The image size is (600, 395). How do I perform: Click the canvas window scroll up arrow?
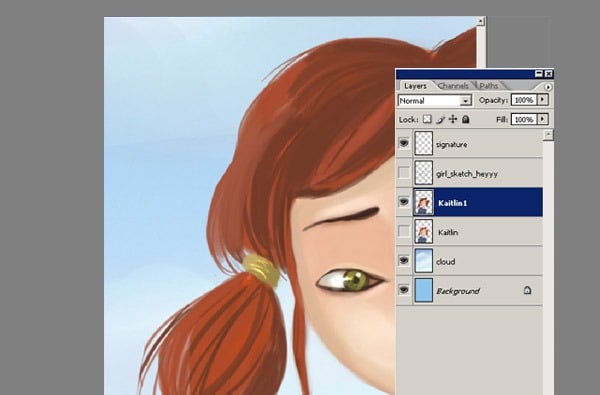[481, 21]
